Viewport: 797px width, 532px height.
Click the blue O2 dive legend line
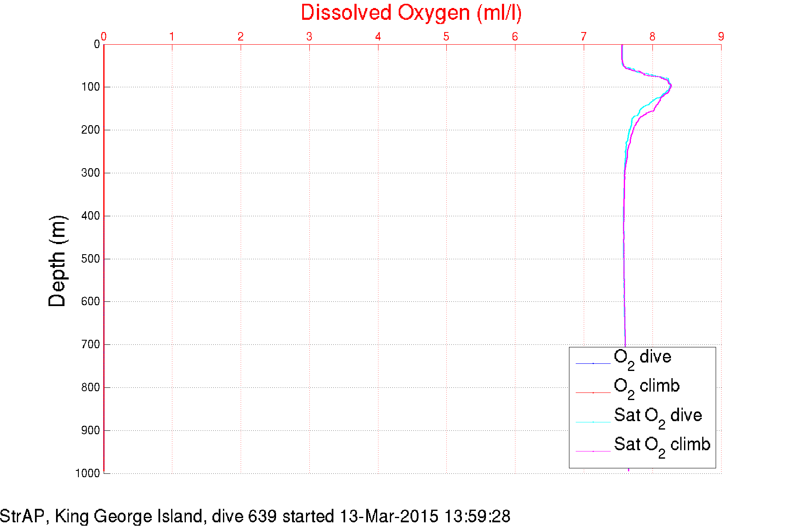point(593,363)
